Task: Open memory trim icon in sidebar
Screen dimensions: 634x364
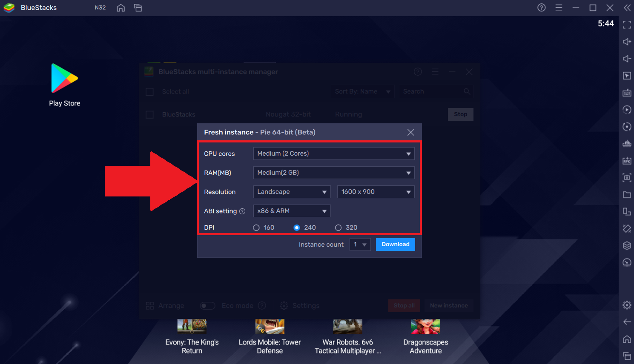Action: (627, 144)
